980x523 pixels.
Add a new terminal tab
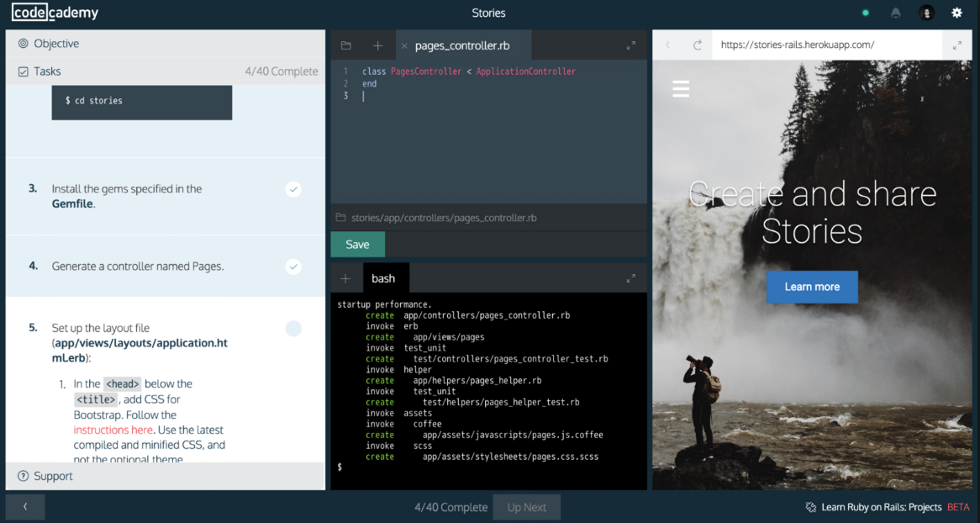345,278
